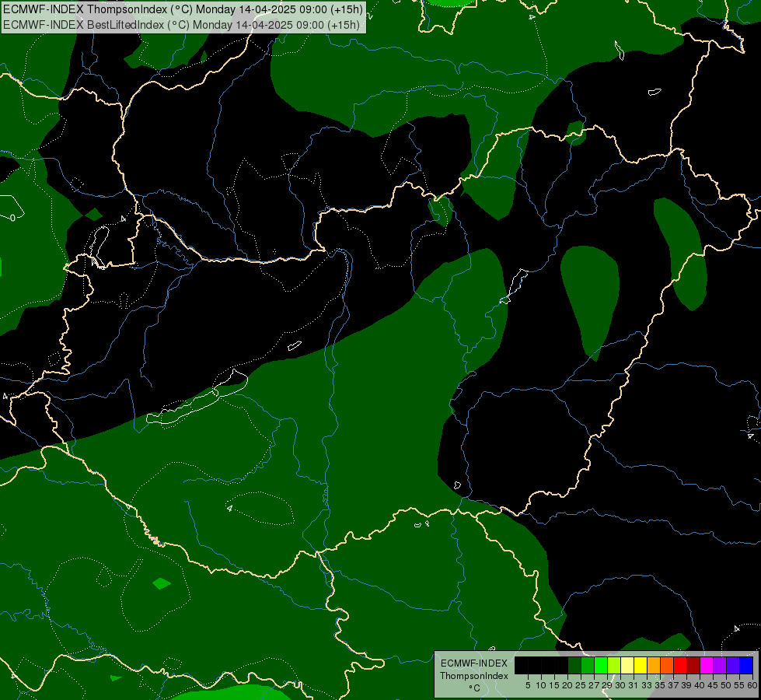Click 'ECMWF-INDEX' label inside the legend box
Screen dimensions: 761x700
click(x=474, y=663)
